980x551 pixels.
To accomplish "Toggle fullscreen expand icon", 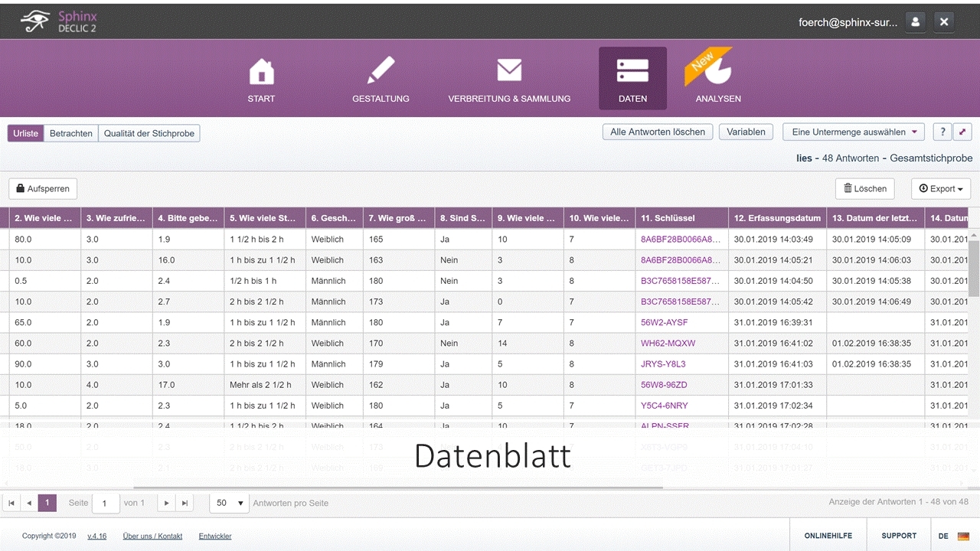I will click(962, 132).
